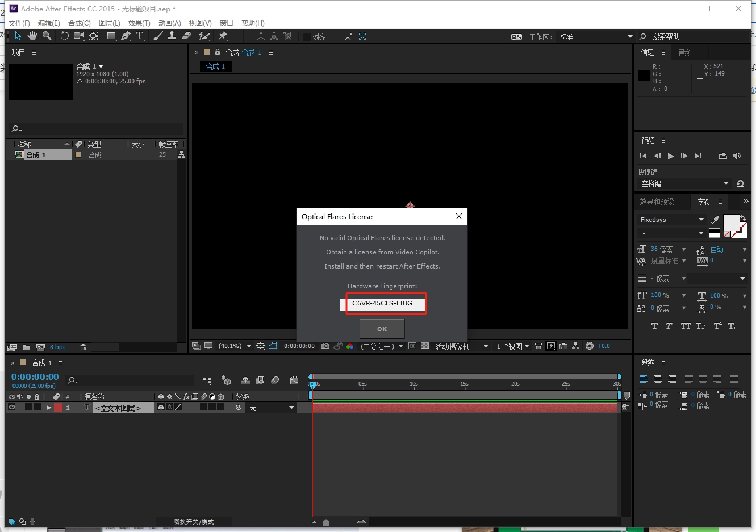Click the label color swatch of layer 1
756x532 pixels.
point(58,408)
